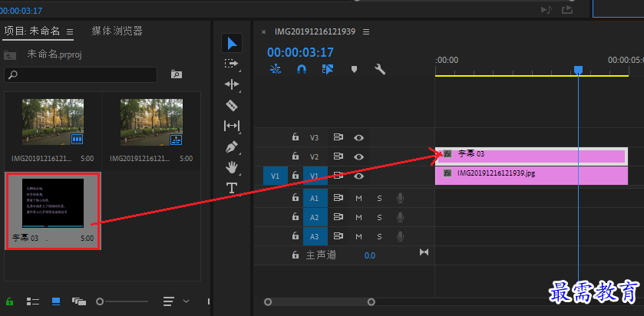Open the sequence panel menu

(366, 31)
